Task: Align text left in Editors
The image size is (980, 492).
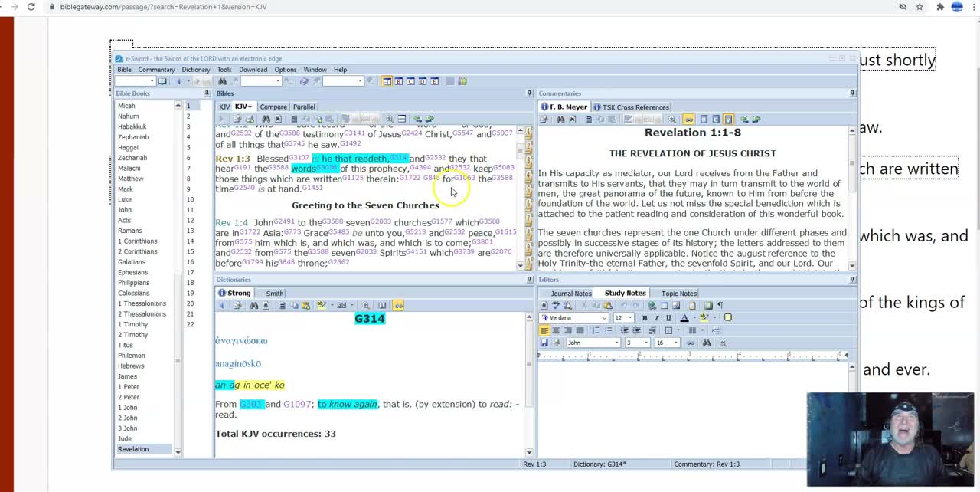Action: pyautogui.click(x=544, y=330)
